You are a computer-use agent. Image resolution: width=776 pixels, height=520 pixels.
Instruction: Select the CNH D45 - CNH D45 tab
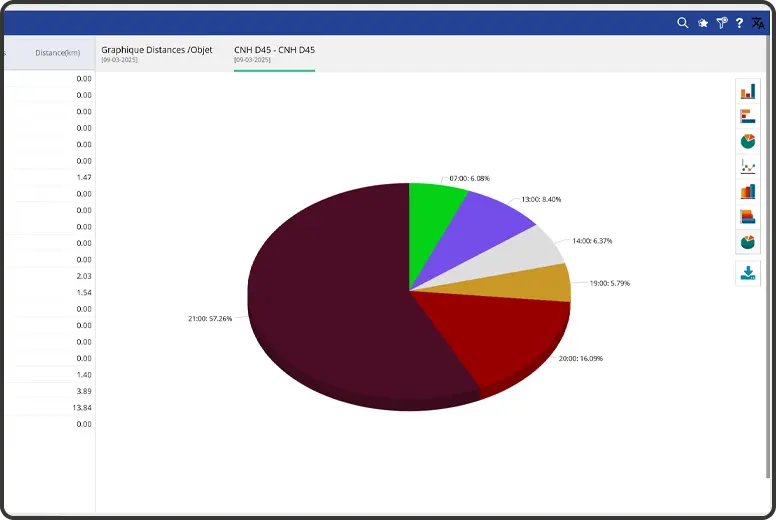(x=274, y=53)
